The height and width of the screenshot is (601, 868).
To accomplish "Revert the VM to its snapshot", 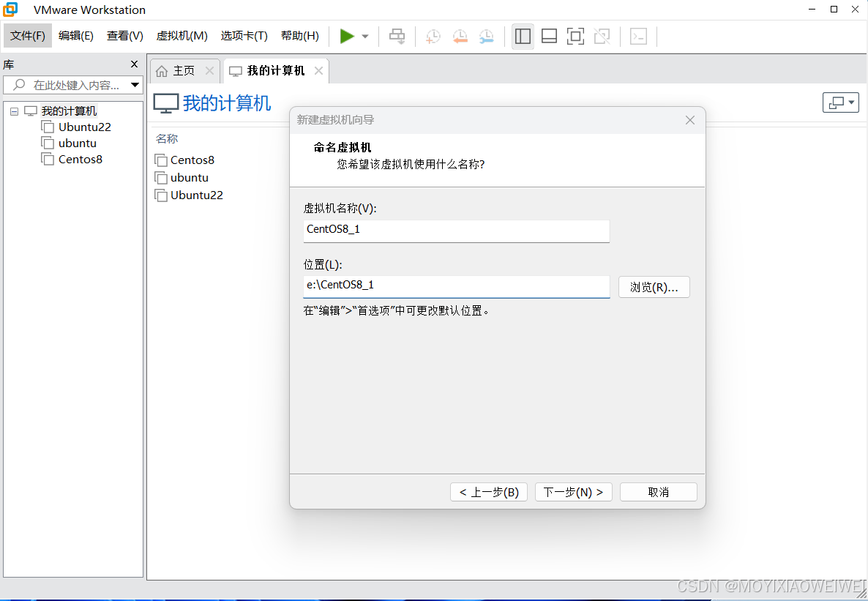I will click(460, 36).
